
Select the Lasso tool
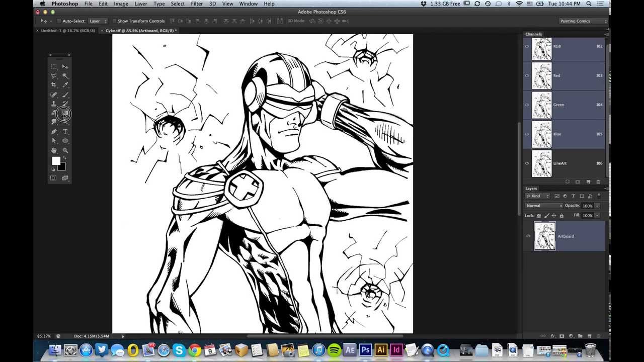pos(54,76)
